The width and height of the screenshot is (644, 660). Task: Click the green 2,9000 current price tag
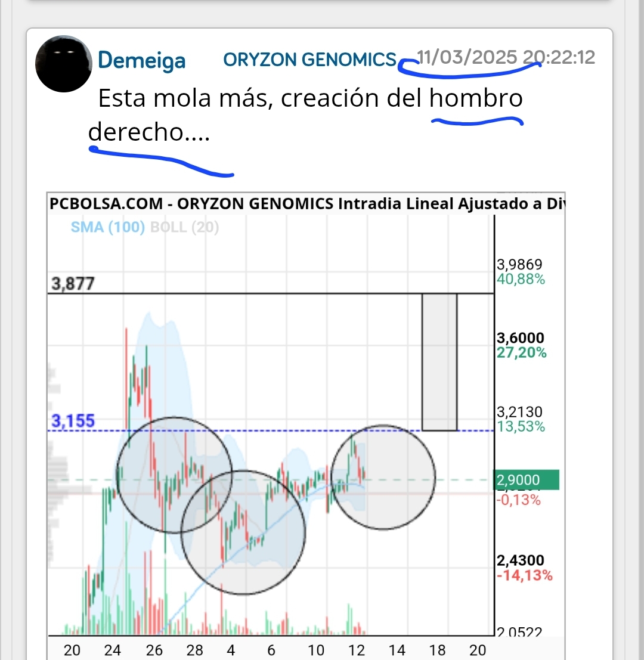tap(526, 480)
